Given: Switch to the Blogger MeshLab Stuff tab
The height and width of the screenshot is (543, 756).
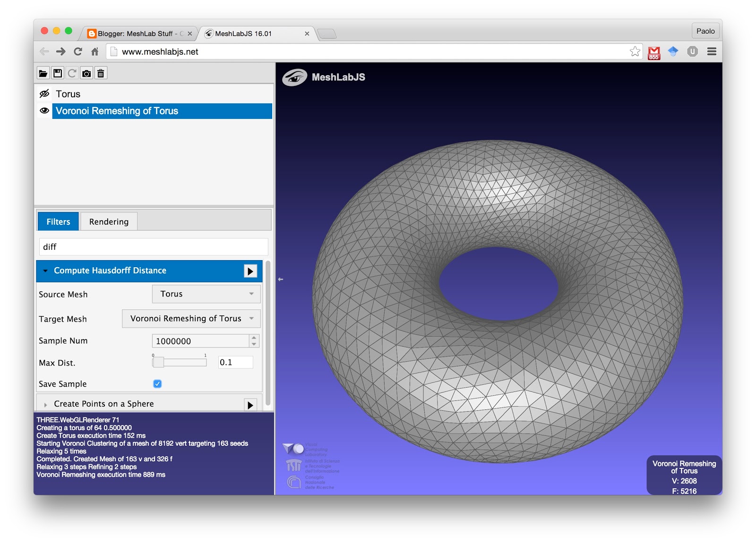Looking at the screenshot, I should point(137,34).
